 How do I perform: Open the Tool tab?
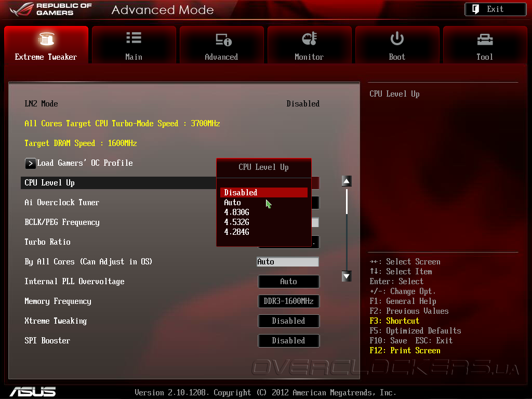(485, 45)
